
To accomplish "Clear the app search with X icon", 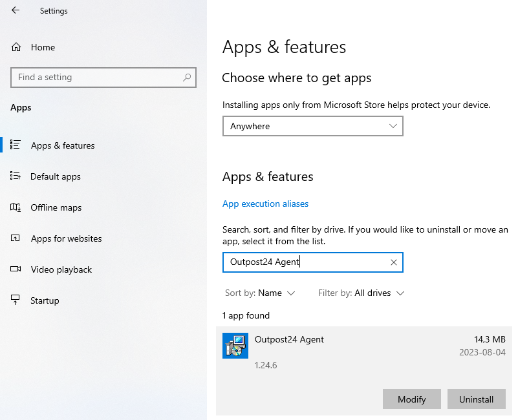I will tap(393, 262).
